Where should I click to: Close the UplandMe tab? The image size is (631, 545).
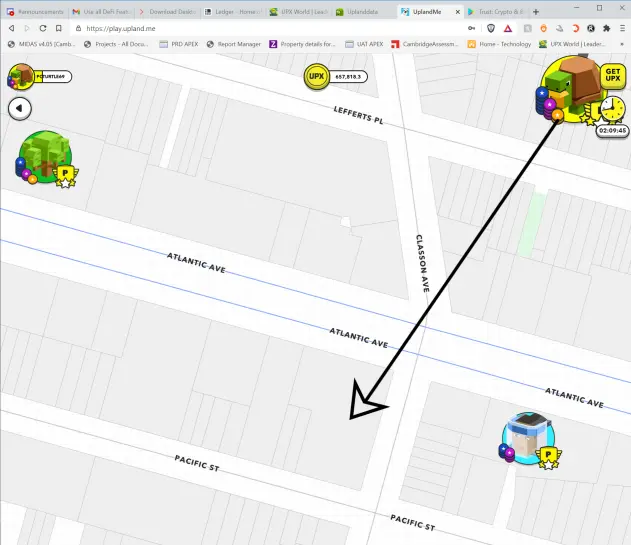coord(458,12)
